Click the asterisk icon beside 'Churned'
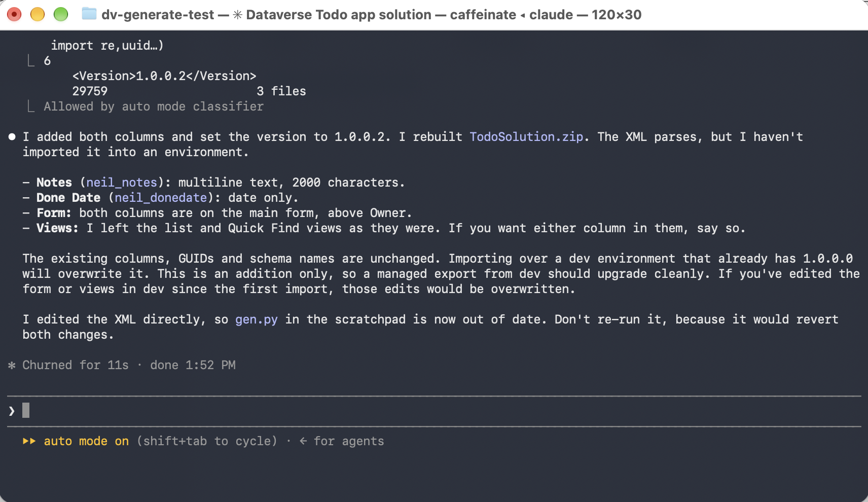868x502 pixels. pos(12,365)
